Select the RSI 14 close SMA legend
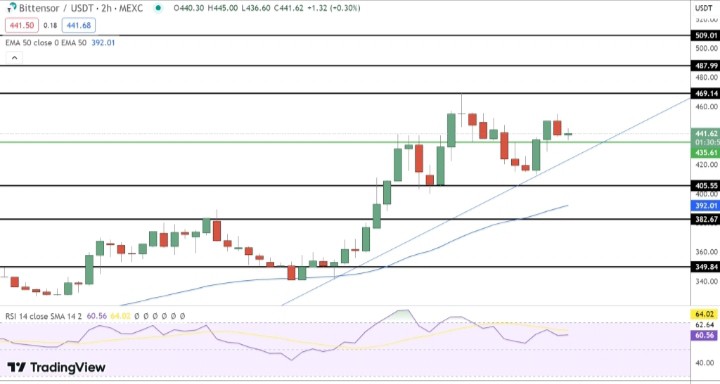Viewport: 720px width, 384px height. (x=44, y=316)
